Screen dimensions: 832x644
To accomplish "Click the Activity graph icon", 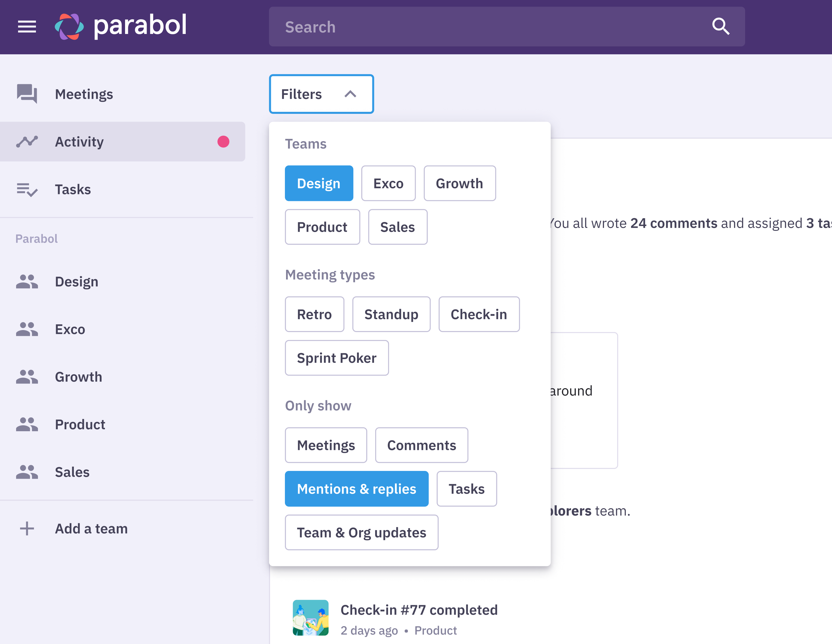I will pos(27,141).
